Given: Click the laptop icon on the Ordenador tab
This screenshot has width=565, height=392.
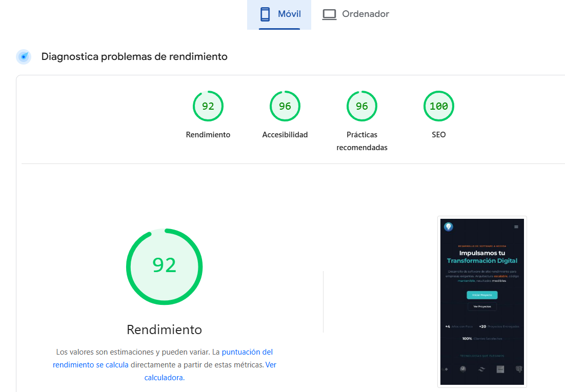Looking at the screenshot, I should tap(329, 14).
